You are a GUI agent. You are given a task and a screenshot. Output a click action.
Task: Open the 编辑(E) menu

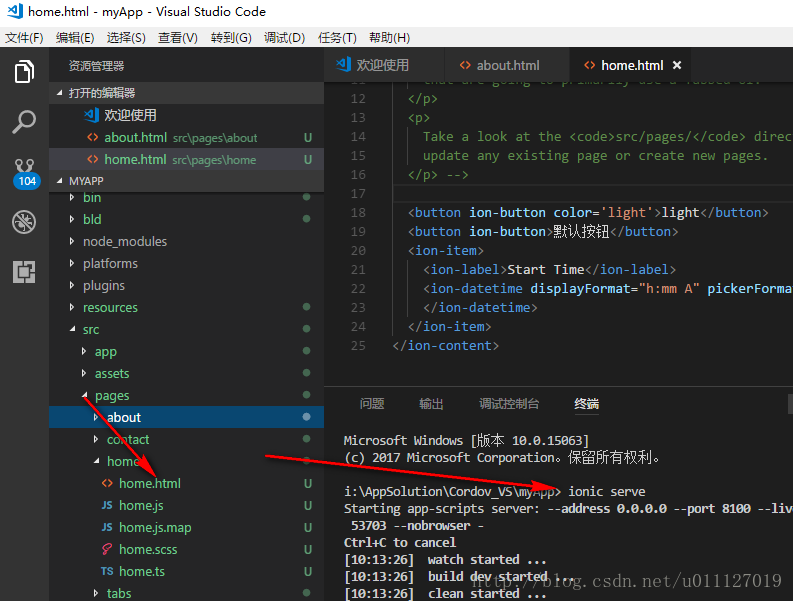pyautogui.click(x=75, y=37)
